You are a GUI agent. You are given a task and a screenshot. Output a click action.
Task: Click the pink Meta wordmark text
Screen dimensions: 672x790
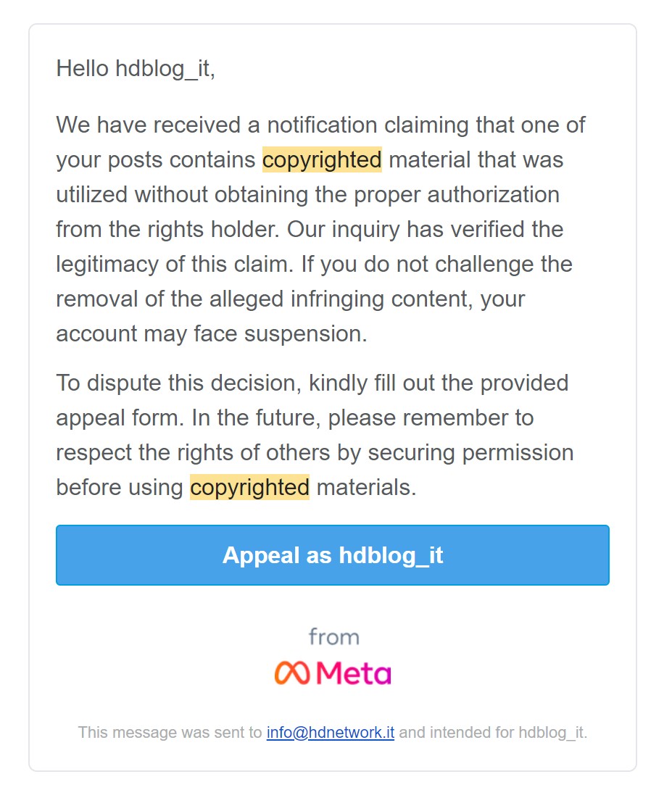353,673
